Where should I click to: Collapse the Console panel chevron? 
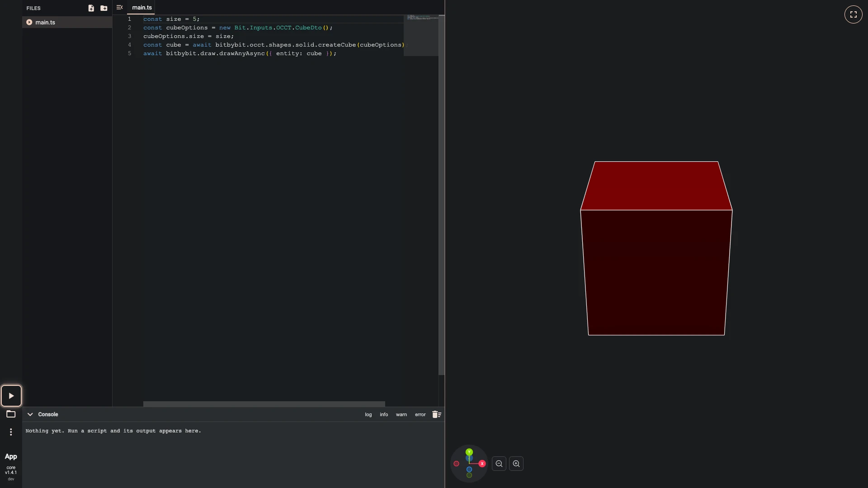pyautogui.click(x=30, y=414)
